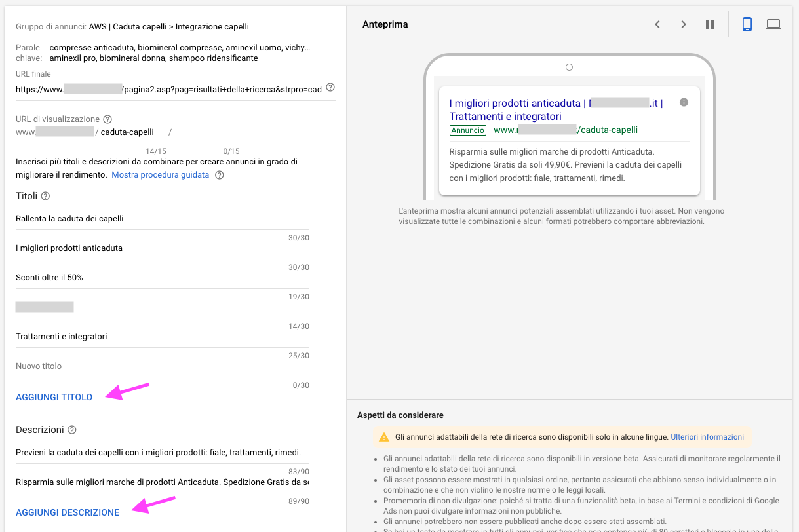Pause the ad preview rotation
The width and height of the screenshot is (799, 532).
[710, 24]
